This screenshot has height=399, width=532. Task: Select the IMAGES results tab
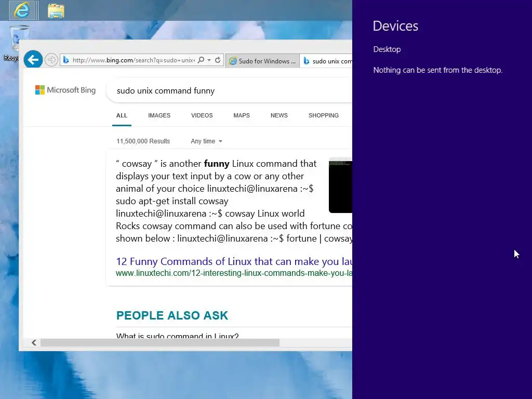(x=159, y=115)
